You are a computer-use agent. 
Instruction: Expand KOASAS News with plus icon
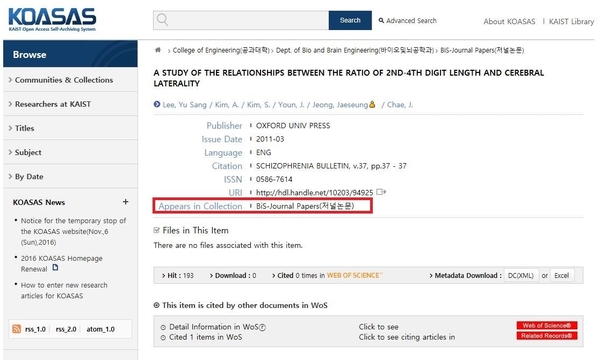pyautogui.click(x=126, y=202)
